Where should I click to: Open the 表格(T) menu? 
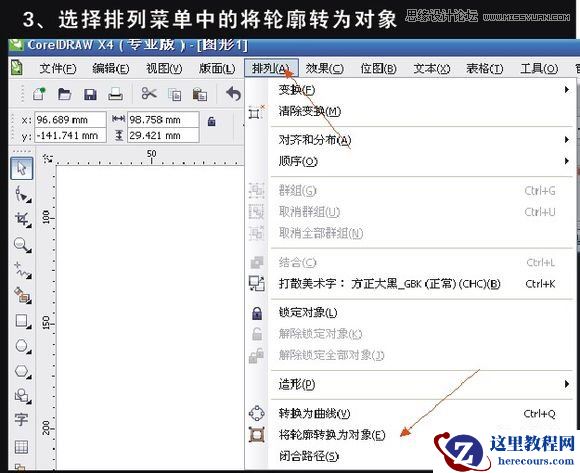click(485, 68)
